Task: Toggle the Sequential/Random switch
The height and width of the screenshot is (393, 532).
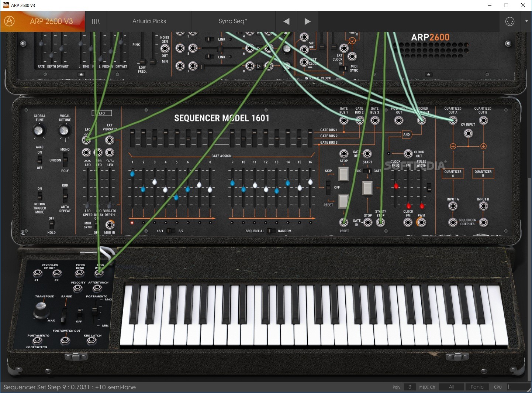Action: (270, 231)
